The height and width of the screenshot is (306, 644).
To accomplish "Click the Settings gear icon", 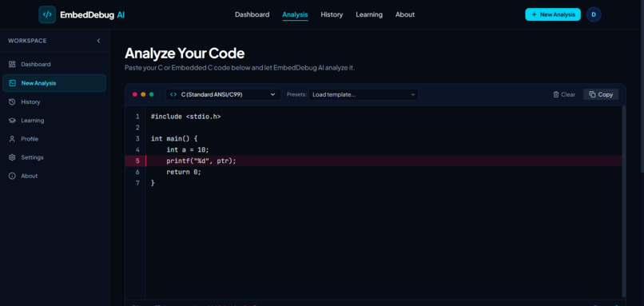I will tap(12, 157).
